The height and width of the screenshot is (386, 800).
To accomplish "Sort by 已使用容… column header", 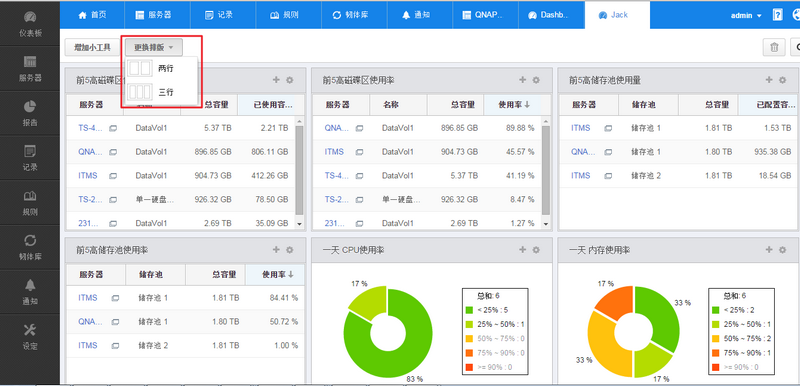I will click(x=271, y=105).
